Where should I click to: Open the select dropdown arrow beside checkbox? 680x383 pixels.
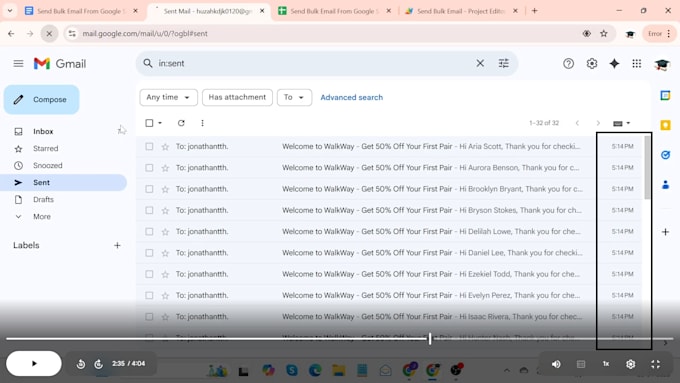[x=160, y=123]
